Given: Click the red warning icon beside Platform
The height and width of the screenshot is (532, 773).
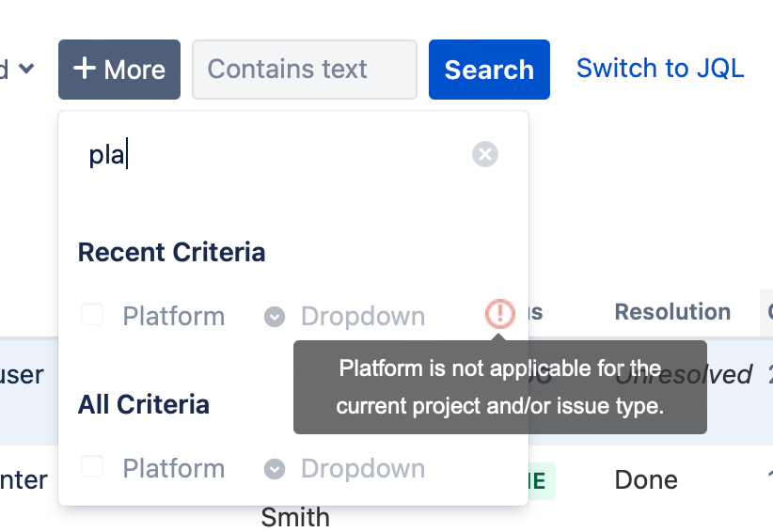Looking at the screenshot, I should (500, 313).
